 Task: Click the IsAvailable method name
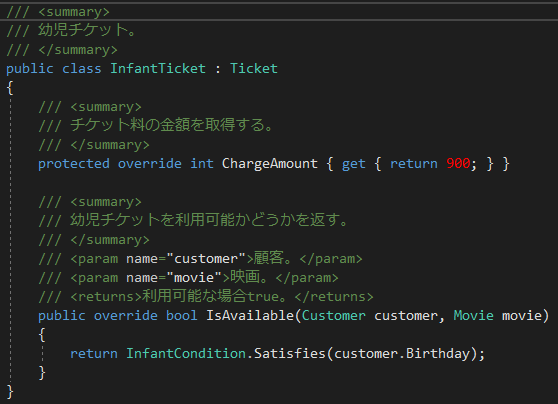point(249,315)
